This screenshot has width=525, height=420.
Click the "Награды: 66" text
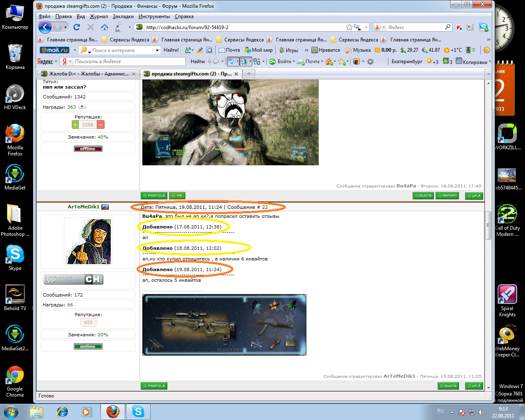click(x=58, y=305)
